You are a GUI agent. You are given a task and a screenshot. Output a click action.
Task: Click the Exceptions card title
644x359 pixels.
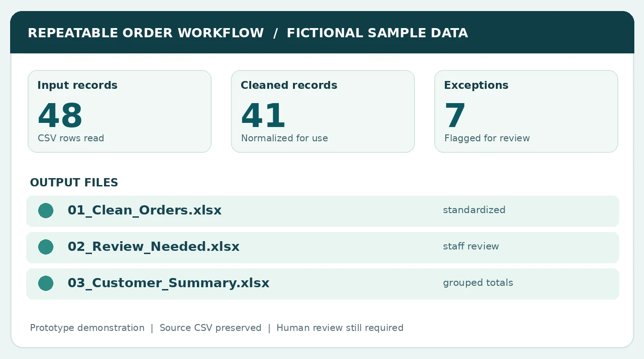point(476,85)
